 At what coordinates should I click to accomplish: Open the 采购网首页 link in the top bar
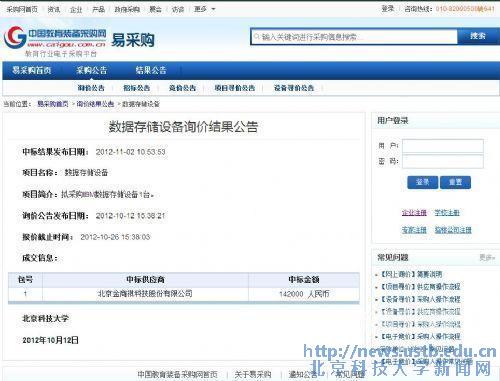pyautogui.click(x=22, y=9)
